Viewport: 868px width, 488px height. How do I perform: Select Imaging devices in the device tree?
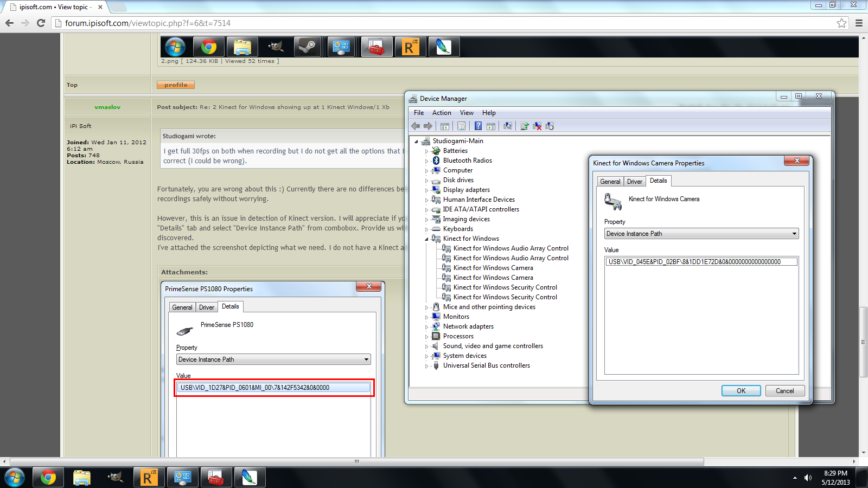click(466, 219)
